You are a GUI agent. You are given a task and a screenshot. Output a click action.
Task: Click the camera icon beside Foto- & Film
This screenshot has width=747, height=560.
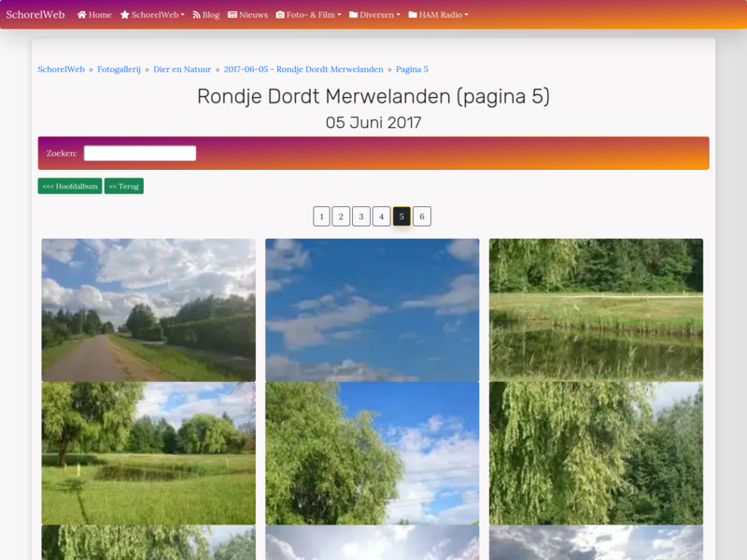pos(280,15)
